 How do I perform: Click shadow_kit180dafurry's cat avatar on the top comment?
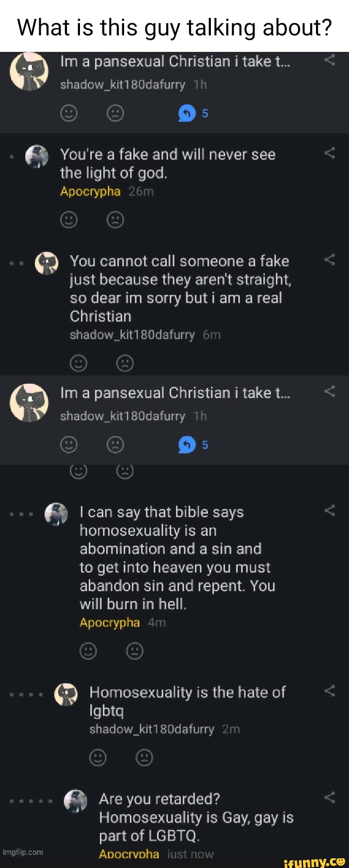(29, 71)
